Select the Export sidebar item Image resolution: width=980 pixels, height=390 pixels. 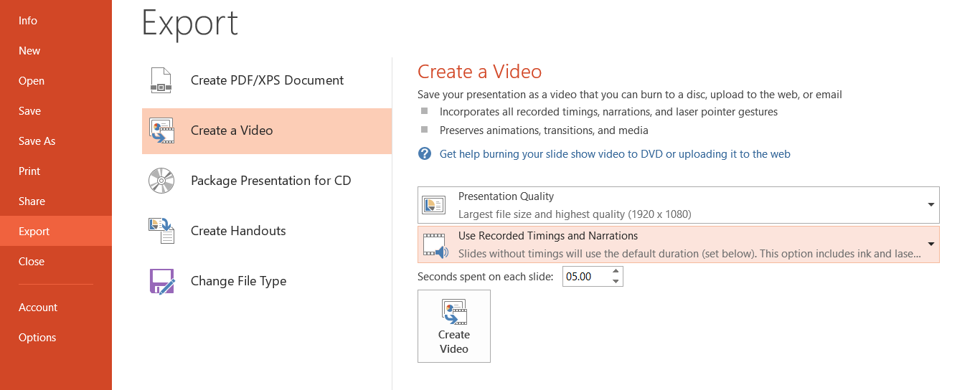56,232
